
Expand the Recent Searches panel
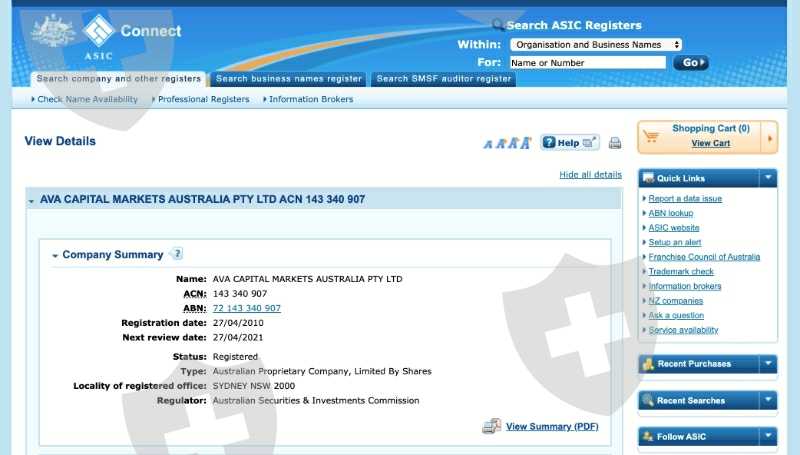click(x=768, y=400)
